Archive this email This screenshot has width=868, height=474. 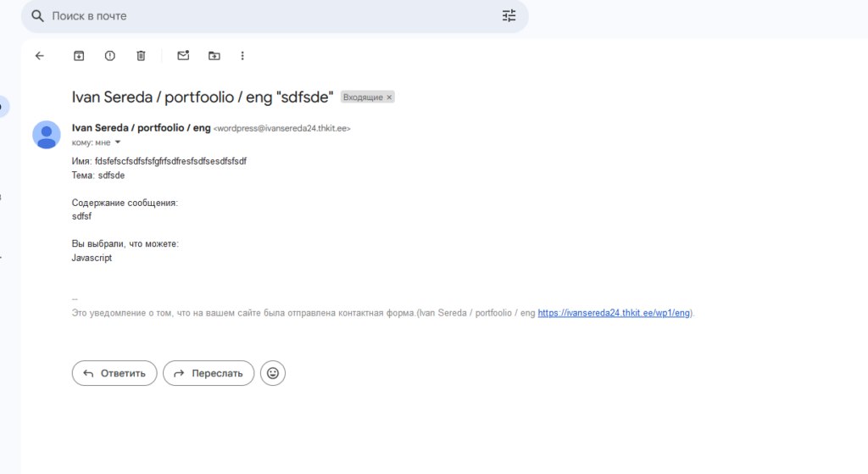point(79,56)
